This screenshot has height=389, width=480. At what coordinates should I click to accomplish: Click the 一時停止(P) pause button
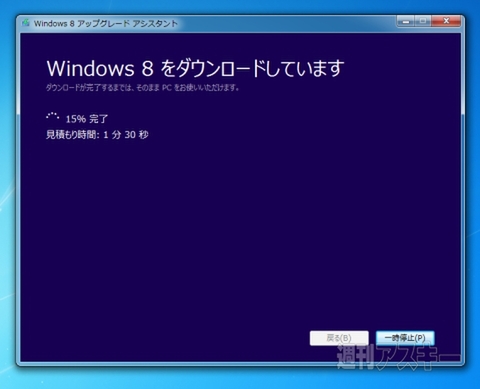(405, 338)
